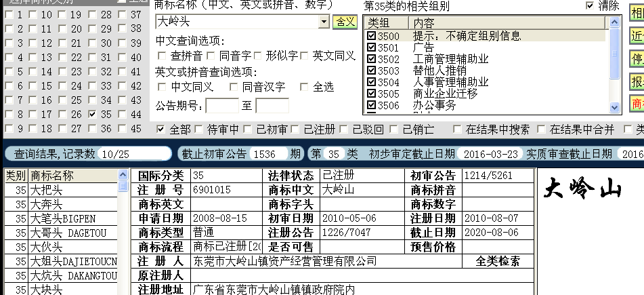The image size is (644, 295).
Task: Click the 类组 column header
Action: tap(386, 23)
